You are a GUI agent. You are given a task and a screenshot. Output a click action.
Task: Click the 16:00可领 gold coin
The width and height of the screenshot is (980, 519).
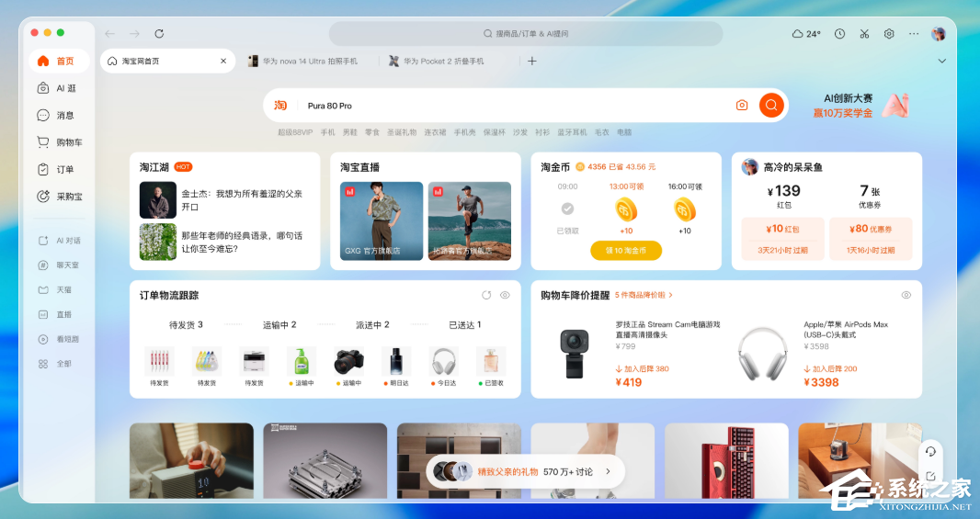(684, 209)
